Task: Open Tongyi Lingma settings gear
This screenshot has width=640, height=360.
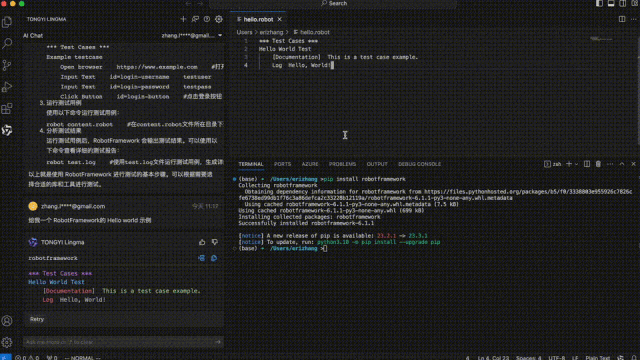Action: pyautogui.click(x=219, y=19)
